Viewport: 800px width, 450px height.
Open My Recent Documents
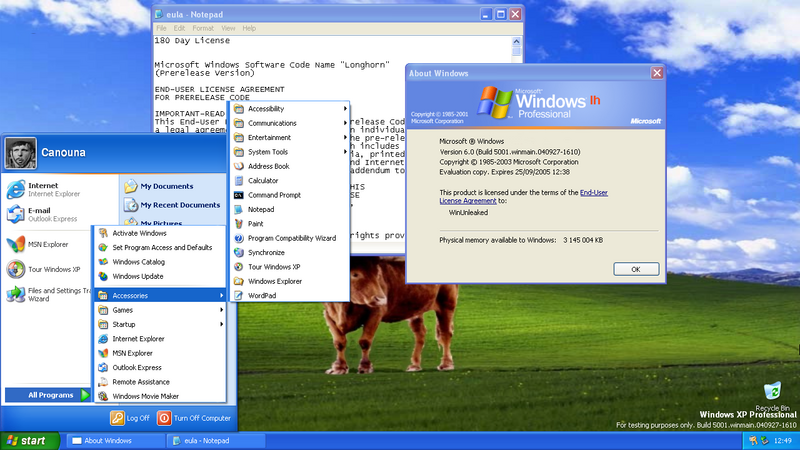click(172, 205)
